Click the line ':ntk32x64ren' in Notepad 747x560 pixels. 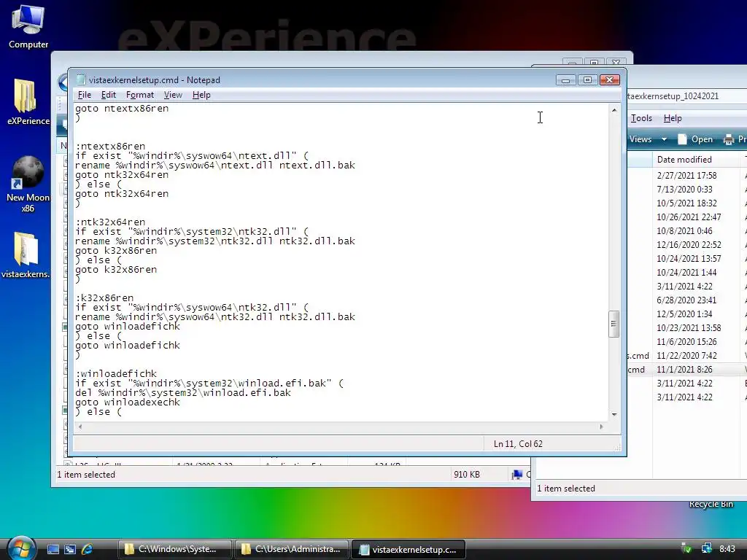pos(110,222)
